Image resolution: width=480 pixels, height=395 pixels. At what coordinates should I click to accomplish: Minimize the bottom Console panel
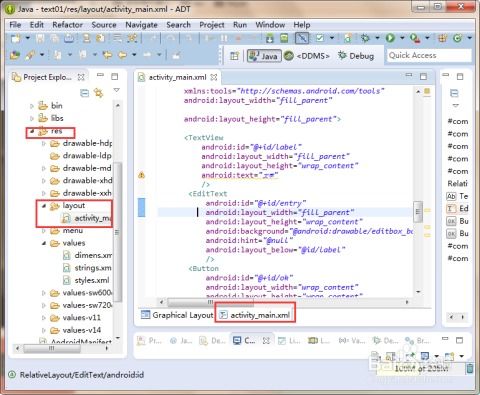point(445,339)
